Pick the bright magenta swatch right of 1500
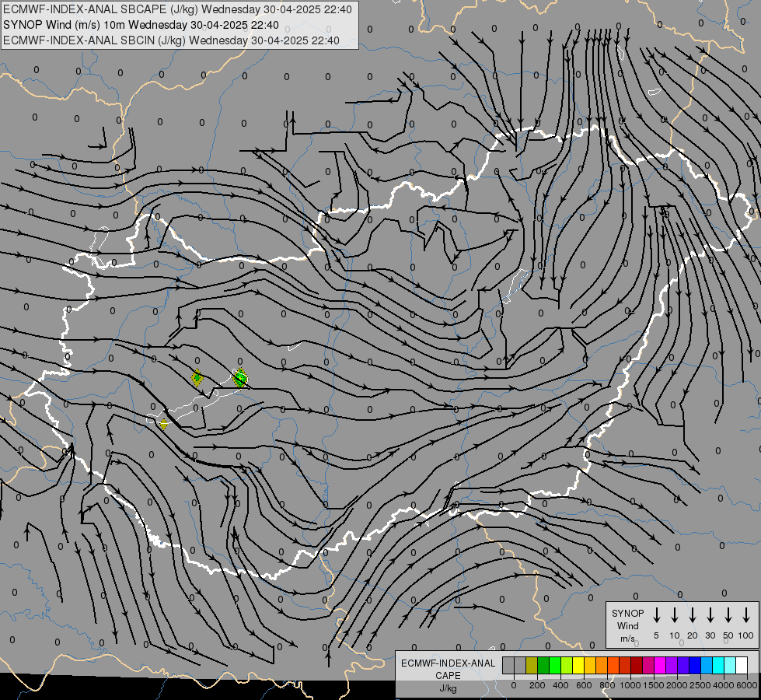Image resolution: width=761 pixels, height=700 pixels. pyautogui.click(x=660, y=666)
